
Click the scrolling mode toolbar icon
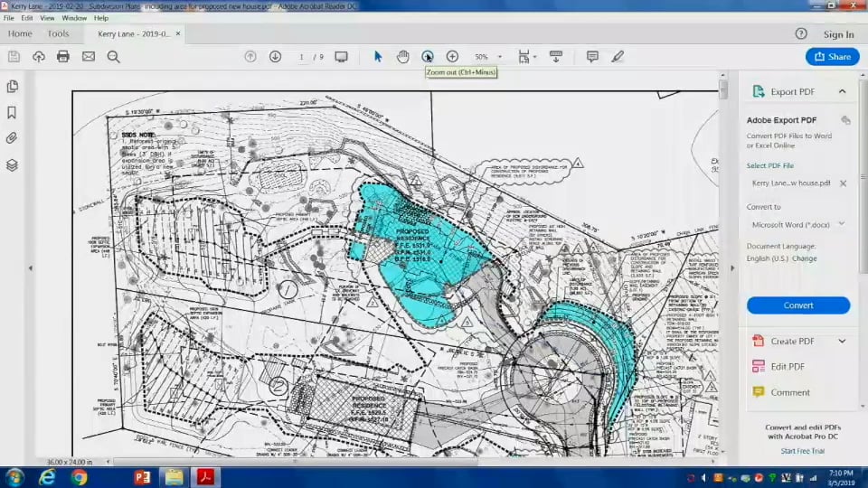click(556, 56)
